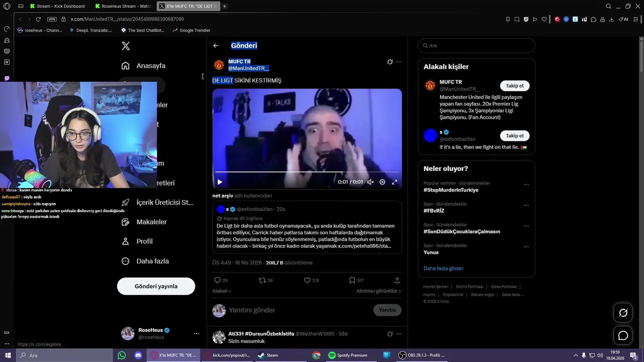Open Discord in taskbar

pos(138,355)
